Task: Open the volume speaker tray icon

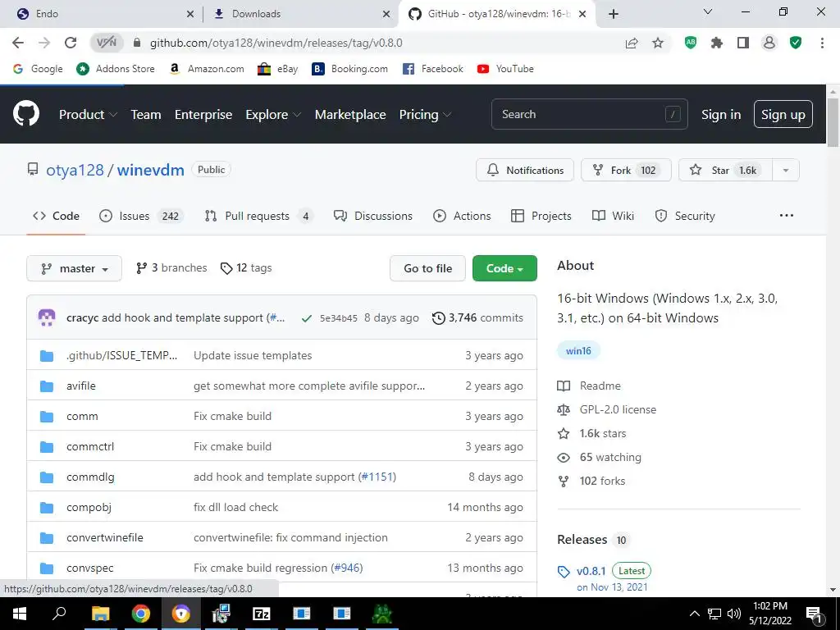Action: coord(734,614)
